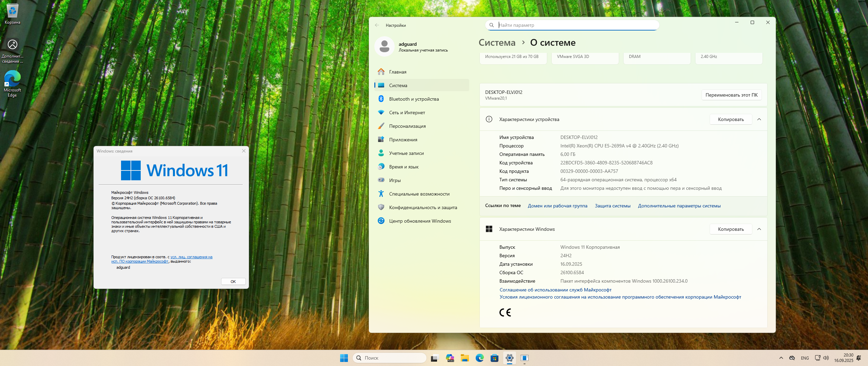Click device name value DESKTOP-ELVJ012
This screenshot has height=366, width=868.
coord(579,137)
